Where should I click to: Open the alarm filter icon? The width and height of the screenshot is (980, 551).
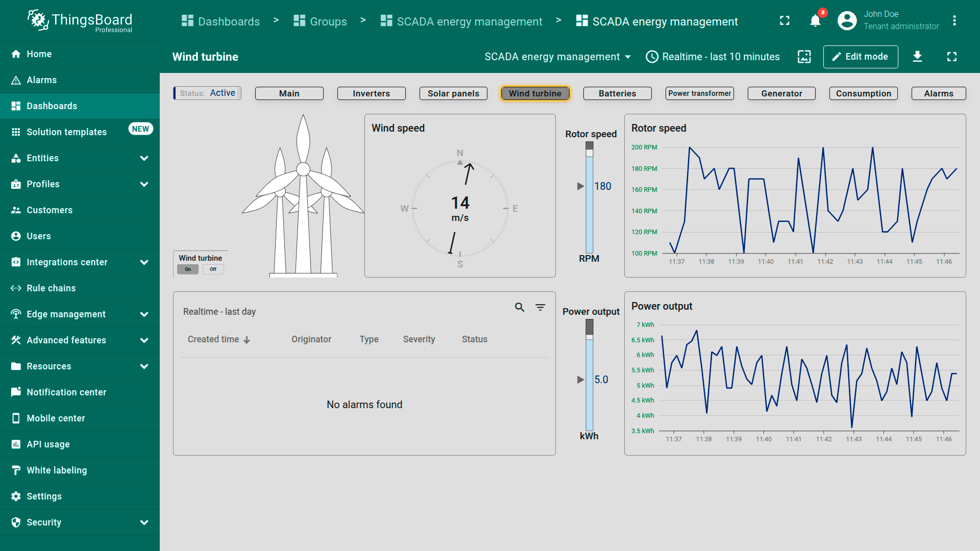click(540, 307)
